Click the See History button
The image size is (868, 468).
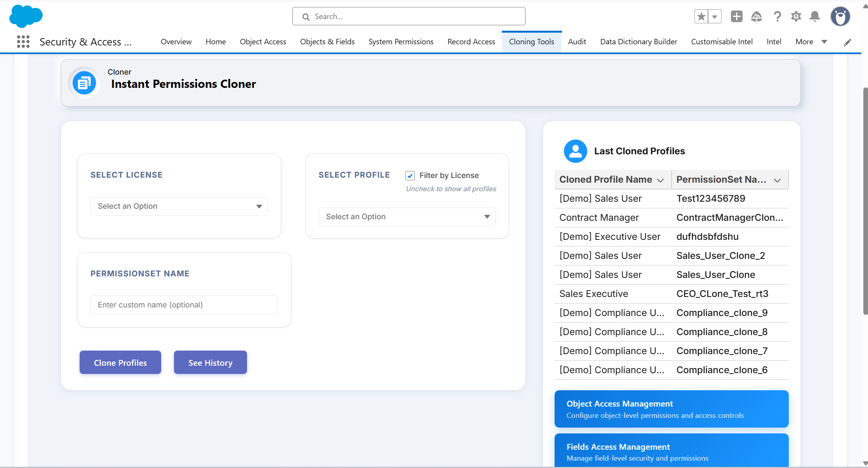click(x=210, y=363)
